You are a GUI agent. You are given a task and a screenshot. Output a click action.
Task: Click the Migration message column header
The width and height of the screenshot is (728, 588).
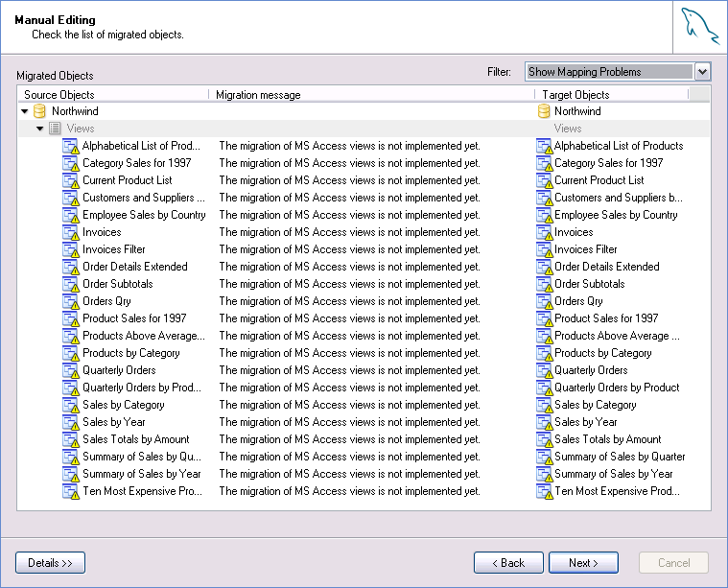[x=371, y=95]
